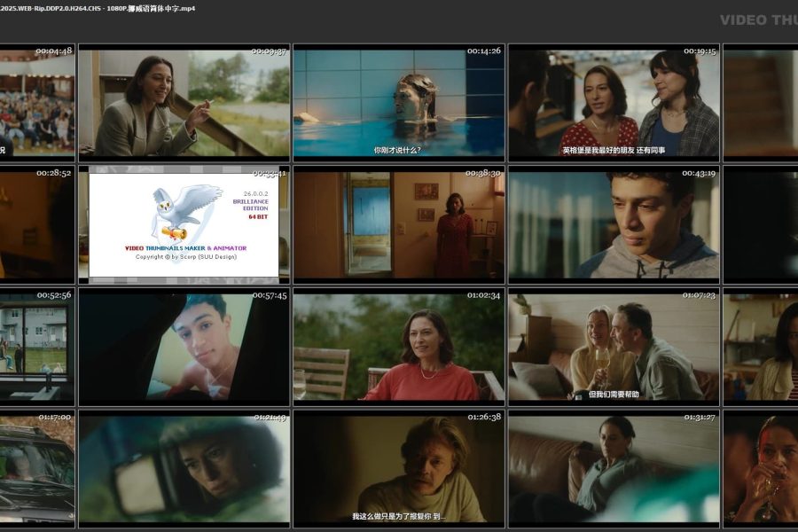Click the woman on couch thumbnail at 01:31:27

(614, 469)
